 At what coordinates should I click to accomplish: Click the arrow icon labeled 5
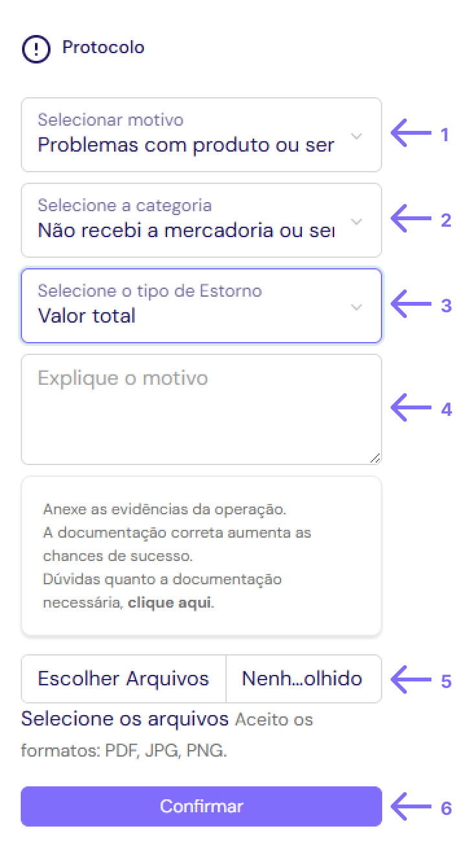[x=411, y=681]
